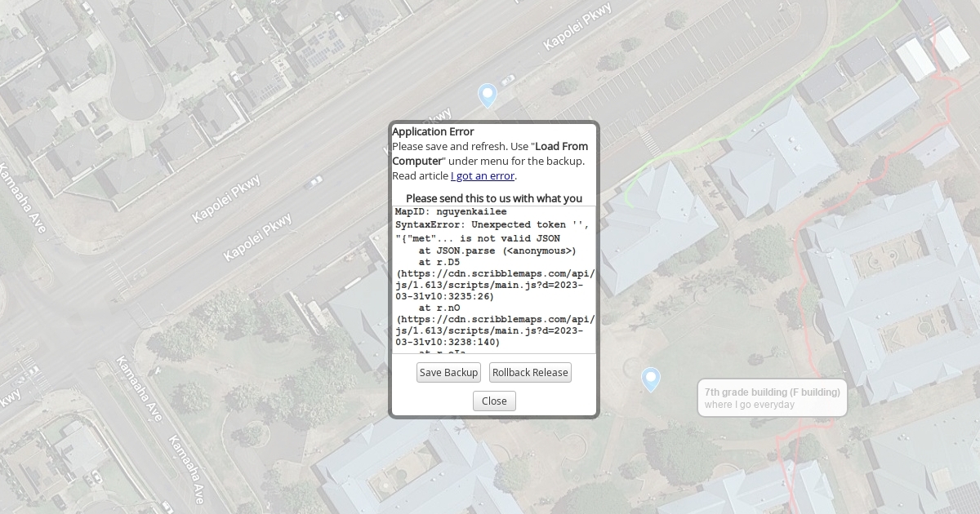Click the "where I go everyday" description text

tap(749, 405)
